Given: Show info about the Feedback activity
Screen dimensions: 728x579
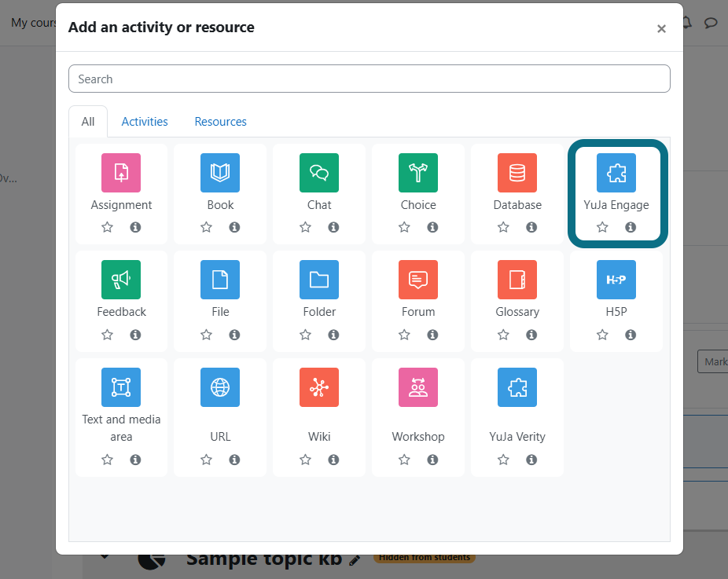Looking at the screenshot, I should tap(135, 335).
